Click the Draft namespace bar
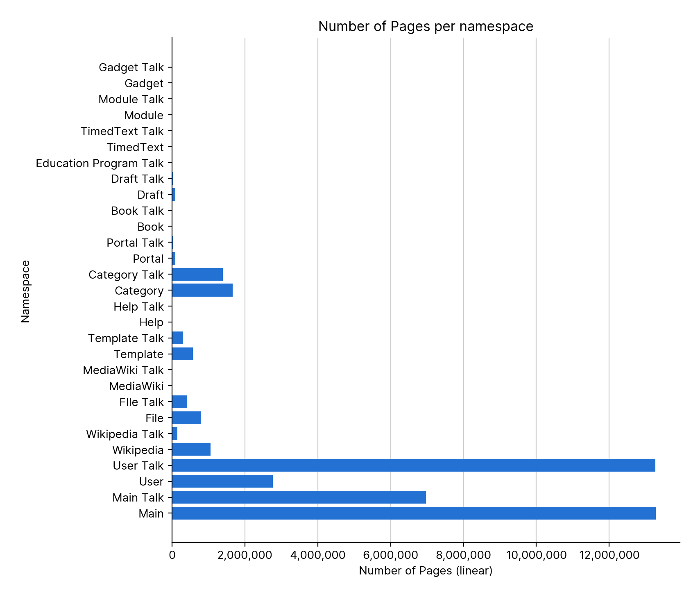Image resolution: width=700 pixels, height=597 pixels. pyautogui.click(x=174, y=195)
